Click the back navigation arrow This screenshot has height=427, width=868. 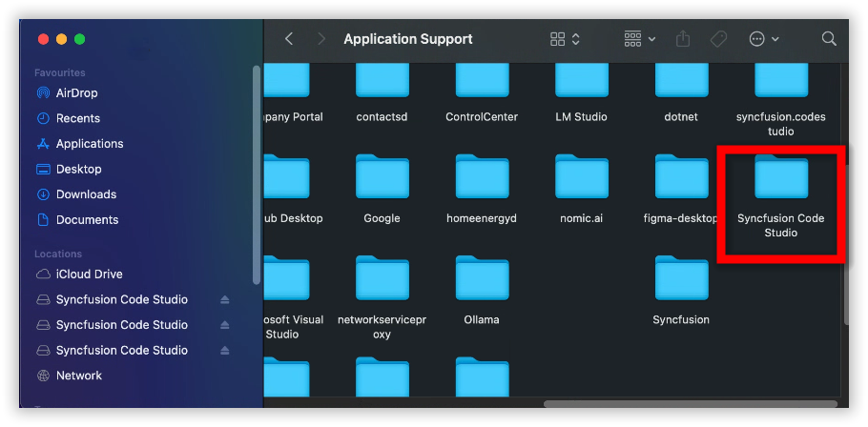click(x=289, y=39)
